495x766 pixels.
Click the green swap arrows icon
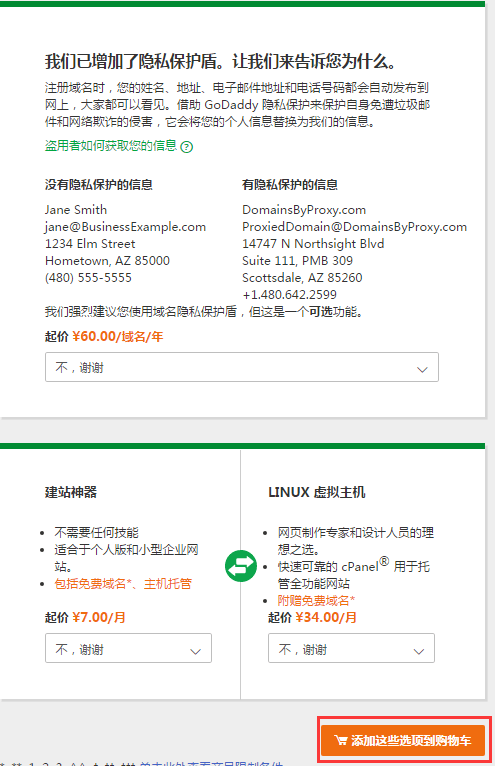241,566
